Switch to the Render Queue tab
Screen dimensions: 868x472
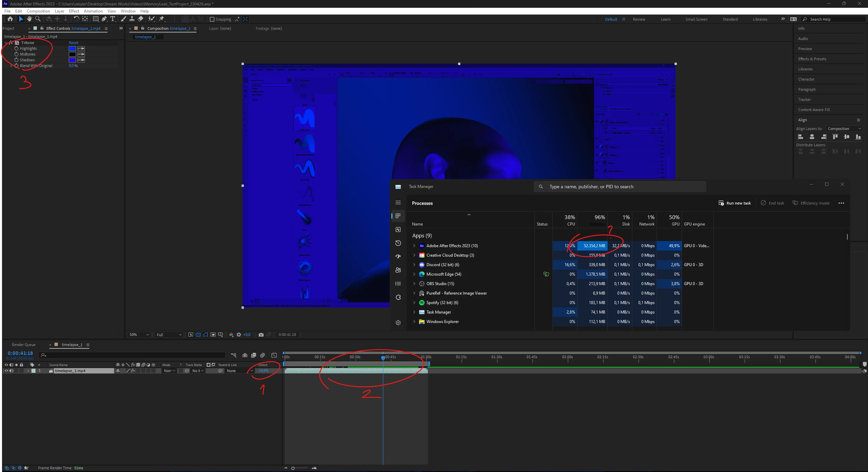pos(23,345)
